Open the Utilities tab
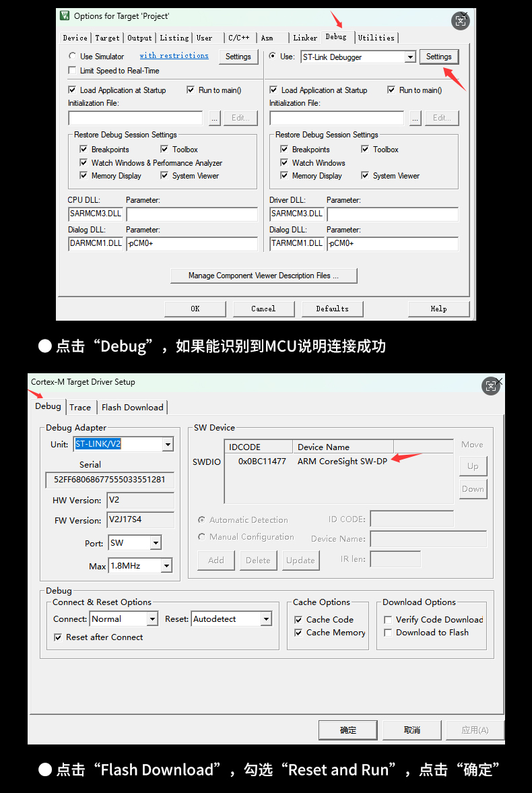This screenshot has height=793, width=532. (376, 38)
